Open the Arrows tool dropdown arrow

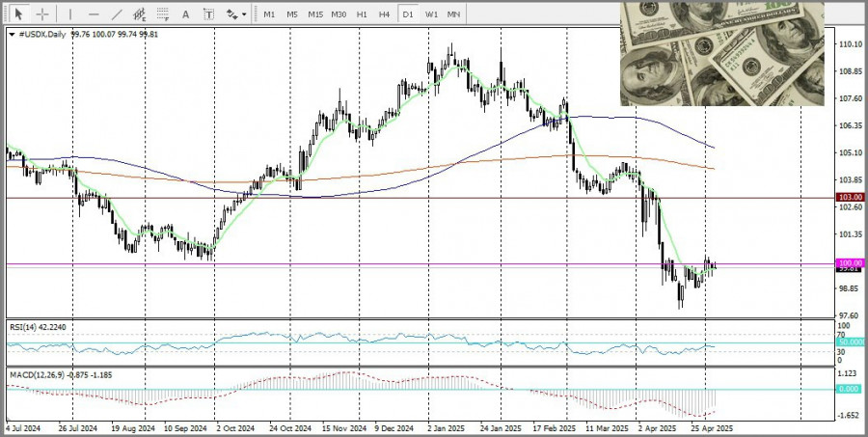click(x=244, y=15)
